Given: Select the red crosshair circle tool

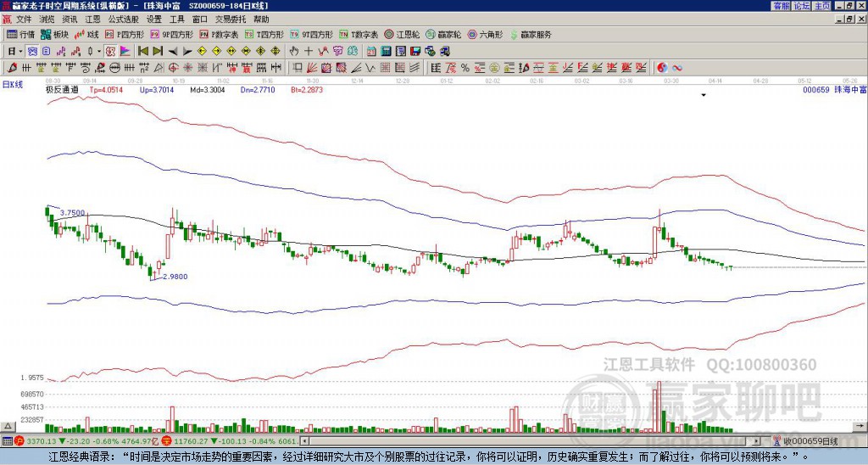Looking at the screenshot, I should pyautogui.click(x=173, y=68).
